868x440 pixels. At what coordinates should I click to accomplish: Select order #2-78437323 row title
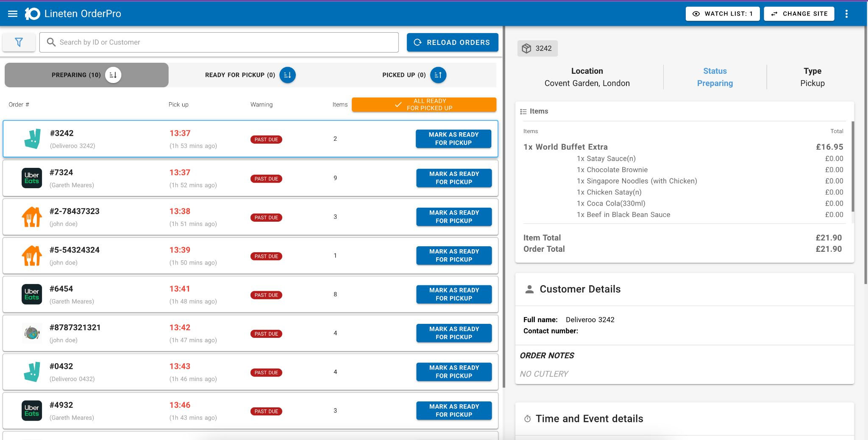click(x=75, y=211)
